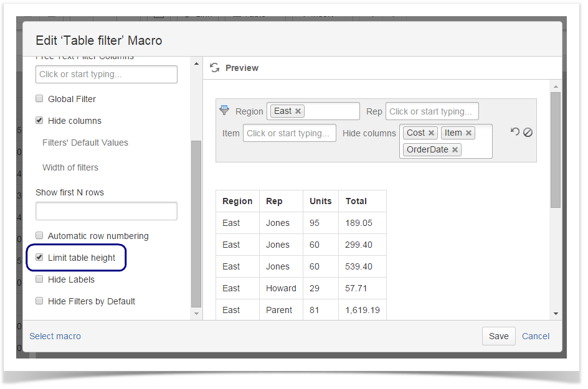Expand the Width of filters section
The height and width of the screenshot is (389, 588).
[70, 167]
